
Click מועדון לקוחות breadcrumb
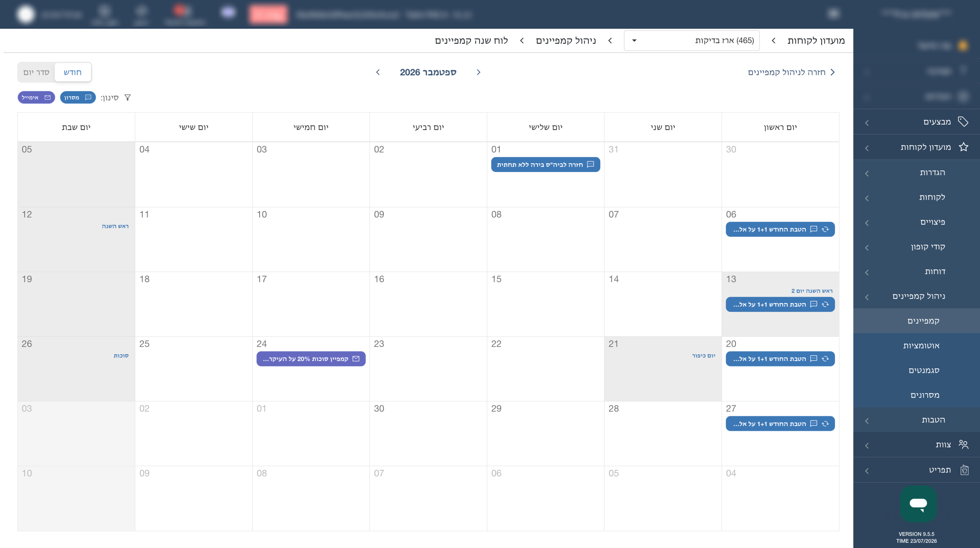816,41
